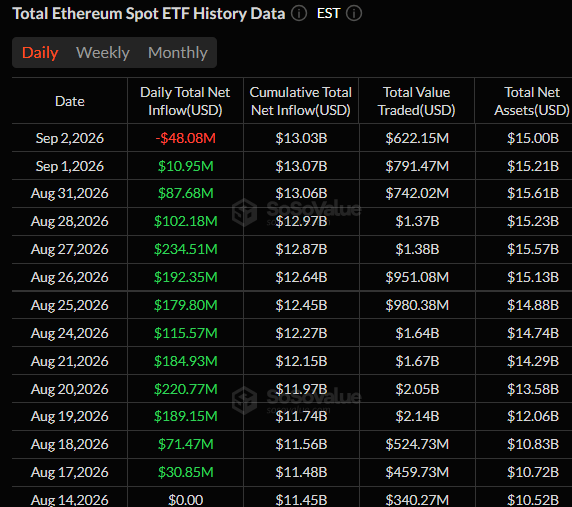Click the Date column header
This screenshot has height=507, width=572.
click(x=70, y=101)
